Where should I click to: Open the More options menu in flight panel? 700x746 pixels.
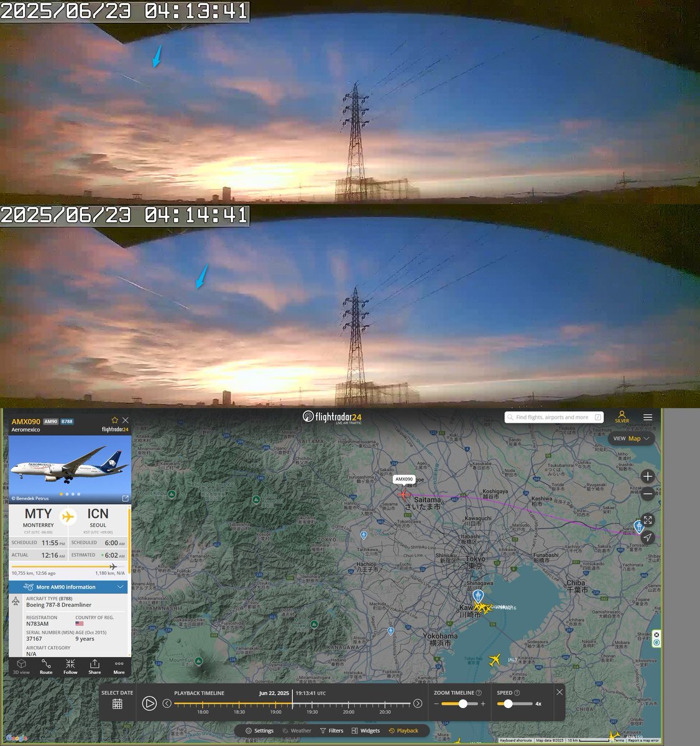click(x=119, y=666)
